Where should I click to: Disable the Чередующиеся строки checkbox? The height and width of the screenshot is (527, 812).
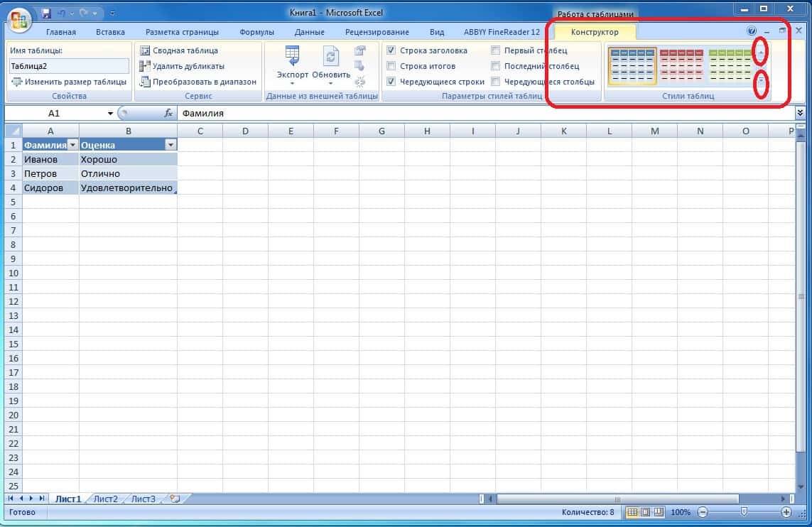click(390, 81)
